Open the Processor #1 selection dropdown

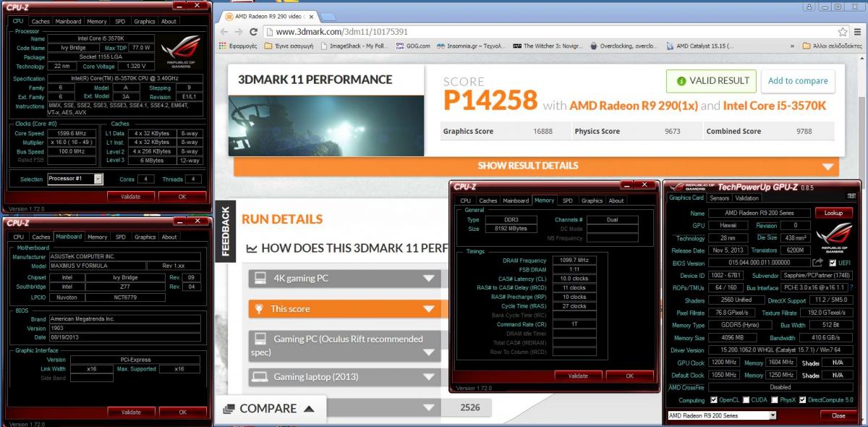[x=75, y=179]
